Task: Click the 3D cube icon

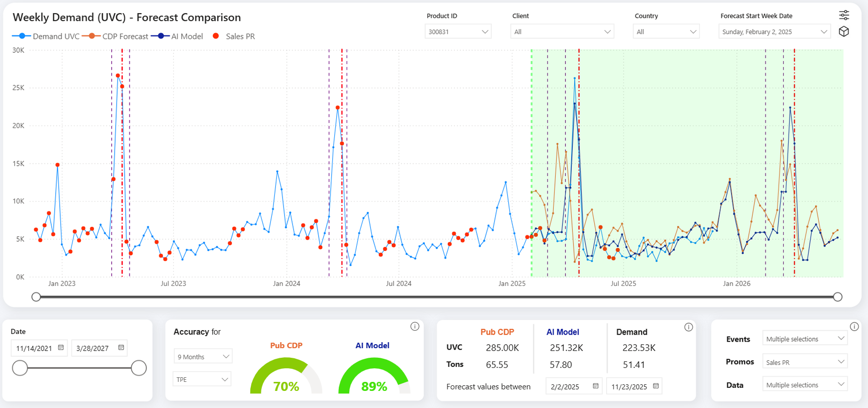Action: coord(844,31)
